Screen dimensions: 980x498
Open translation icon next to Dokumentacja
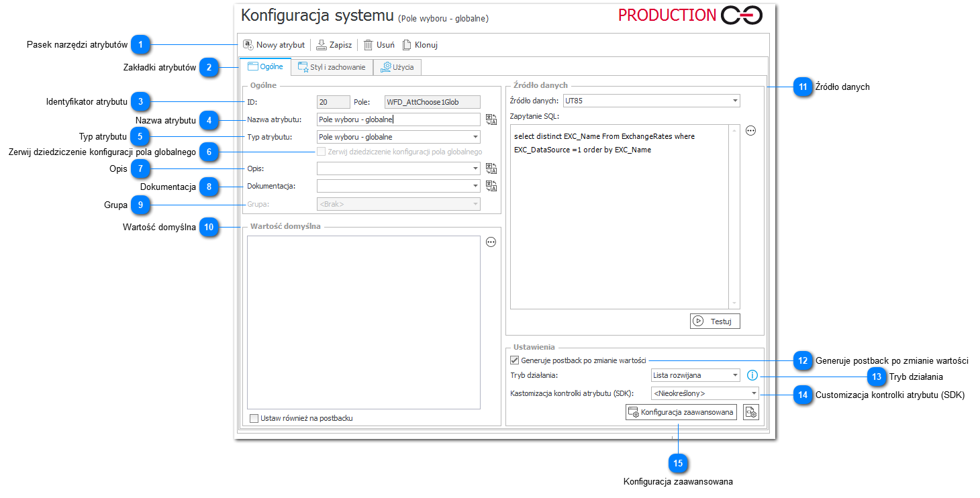(491, 186)
